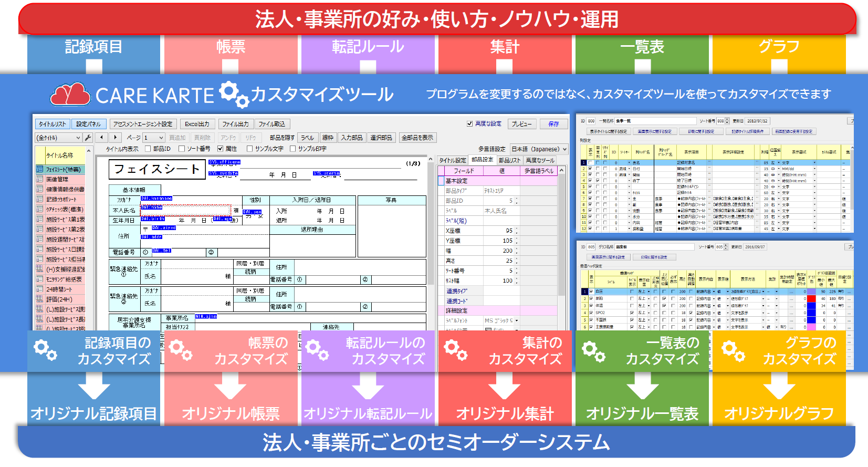Viewport: 868px width, 467px height.
Task: Click the 血圧 row graph color swatch
Action: (x=811, y=292)
